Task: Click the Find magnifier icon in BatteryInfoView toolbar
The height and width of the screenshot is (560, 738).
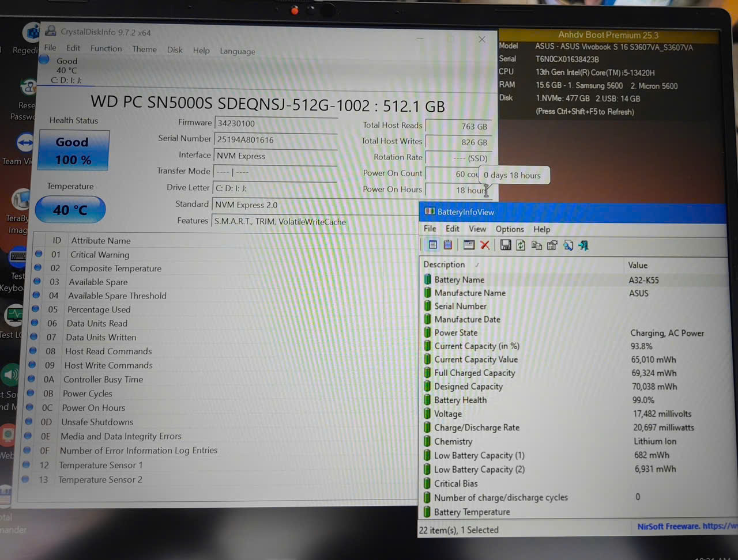Action: pyautogui.click(x=568, y=245)
